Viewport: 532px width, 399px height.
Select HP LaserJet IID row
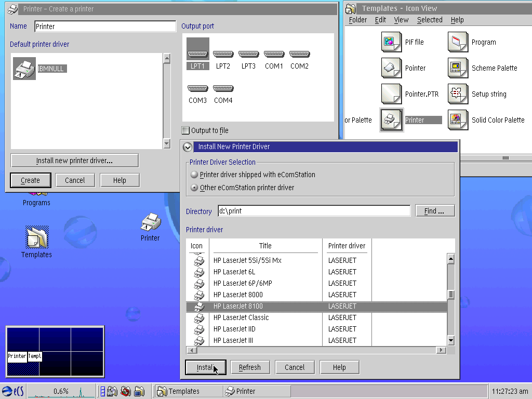coord(316,329)
